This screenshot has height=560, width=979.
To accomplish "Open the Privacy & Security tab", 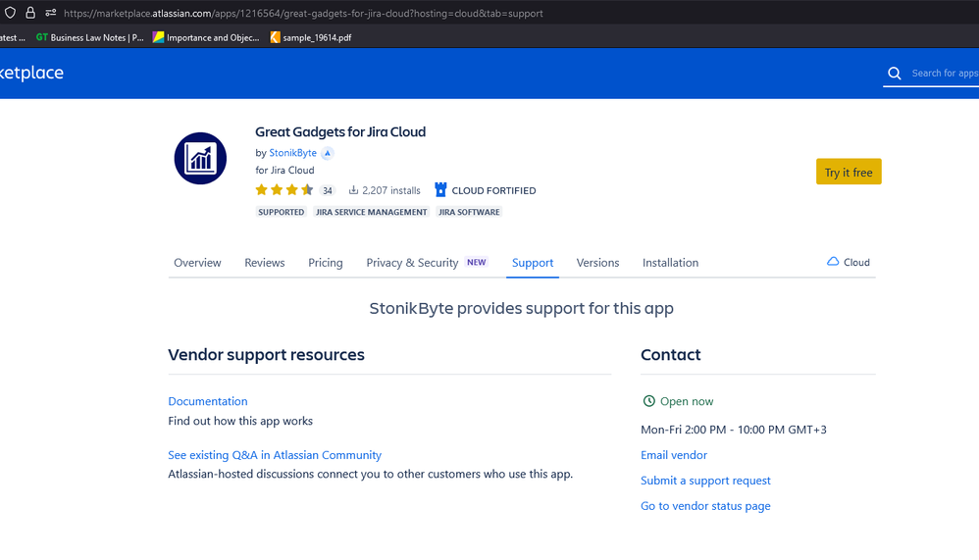I will tap(412, 263).
